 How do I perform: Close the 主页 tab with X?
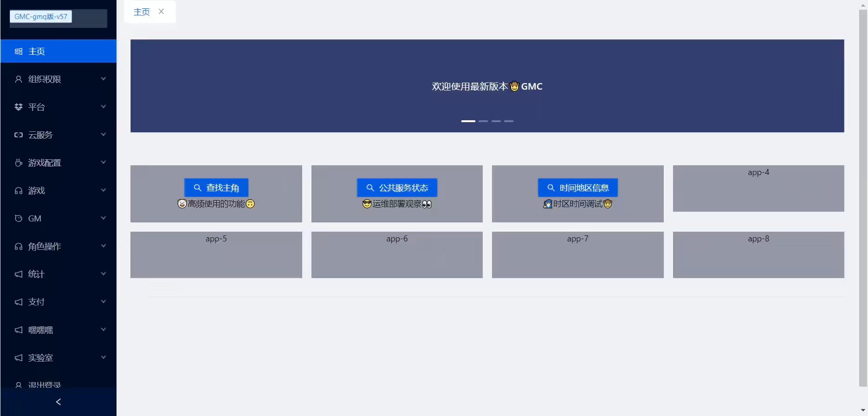click(161, 12)
